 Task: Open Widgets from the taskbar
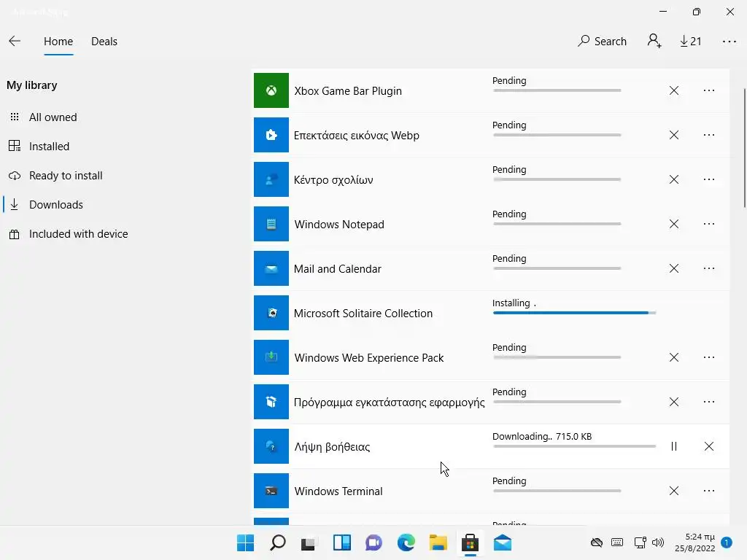tap(341, 542)
